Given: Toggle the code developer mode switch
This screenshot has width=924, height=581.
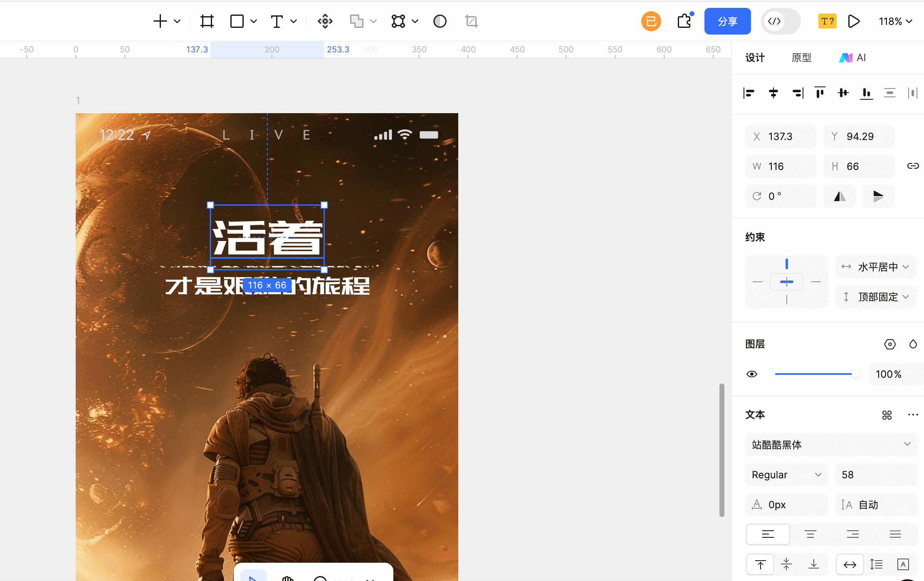Looking at the screenshot, I should (x=780, y=21).
